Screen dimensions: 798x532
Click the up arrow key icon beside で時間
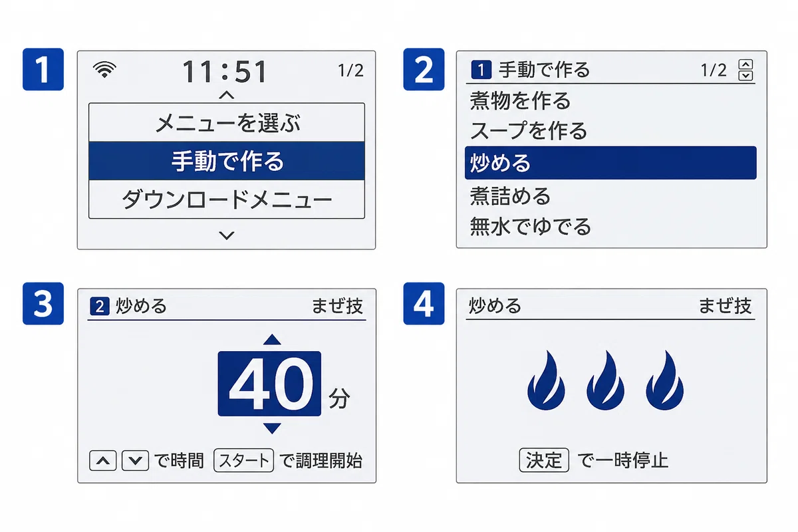pos(103,460)
